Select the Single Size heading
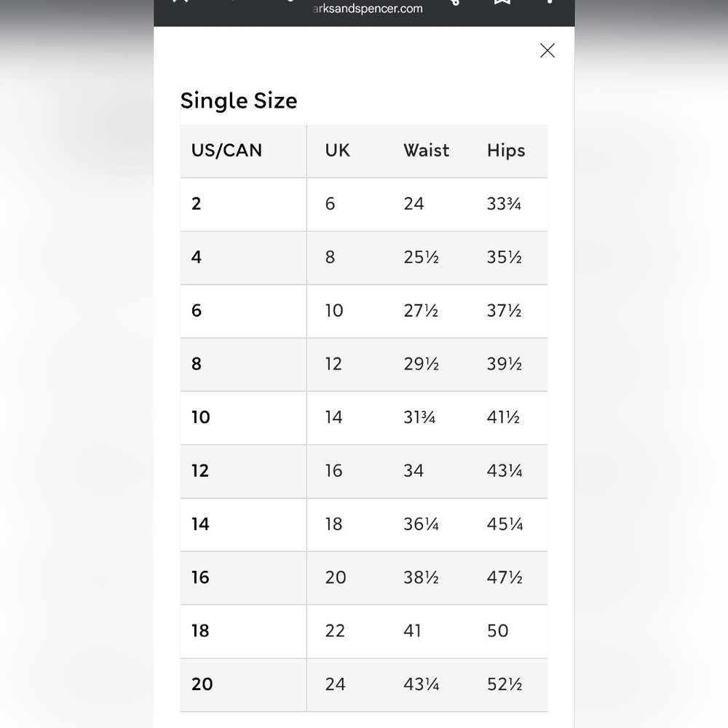The height and width of the screenshot is (728, 728). 239,100
